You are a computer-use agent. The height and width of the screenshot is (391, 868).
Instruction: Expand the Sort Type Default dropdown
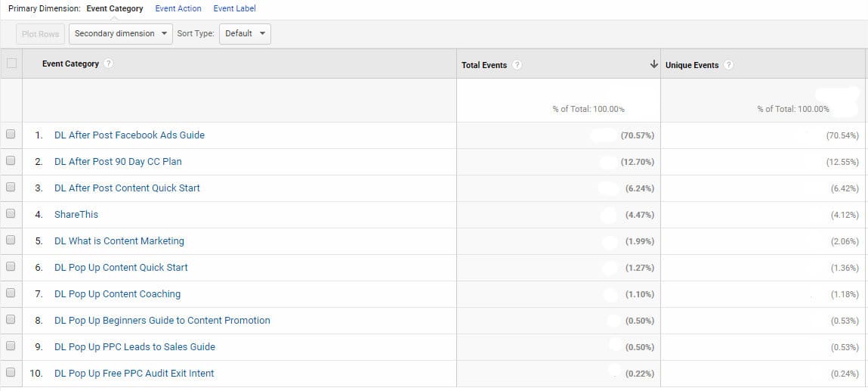pos(245,33)
